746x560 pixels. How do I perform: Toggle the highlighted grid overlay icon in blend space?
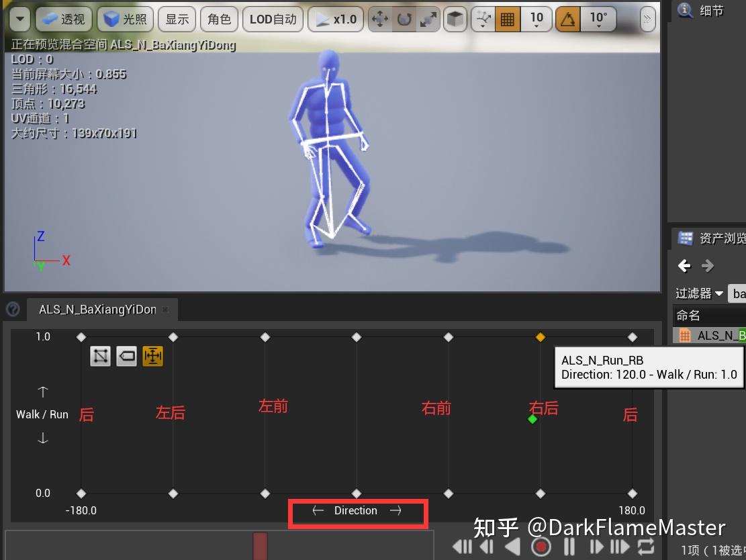[152, 356]
